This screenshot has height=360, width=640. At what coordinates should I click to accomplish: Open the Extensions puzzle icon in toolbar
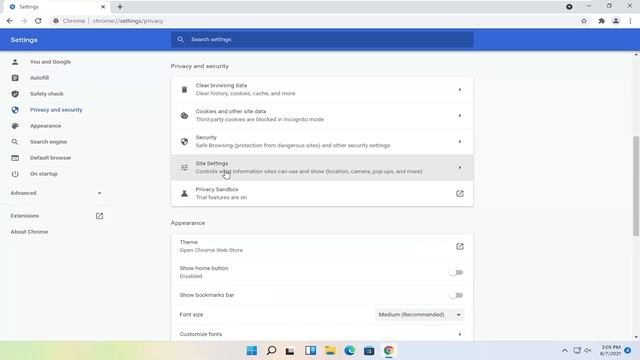point(601,21)
